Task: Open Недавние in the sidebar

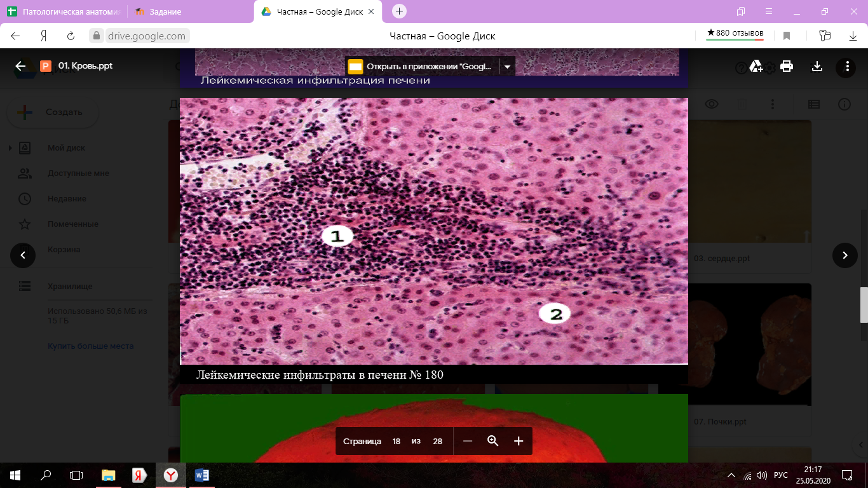Action: (67, 199)
